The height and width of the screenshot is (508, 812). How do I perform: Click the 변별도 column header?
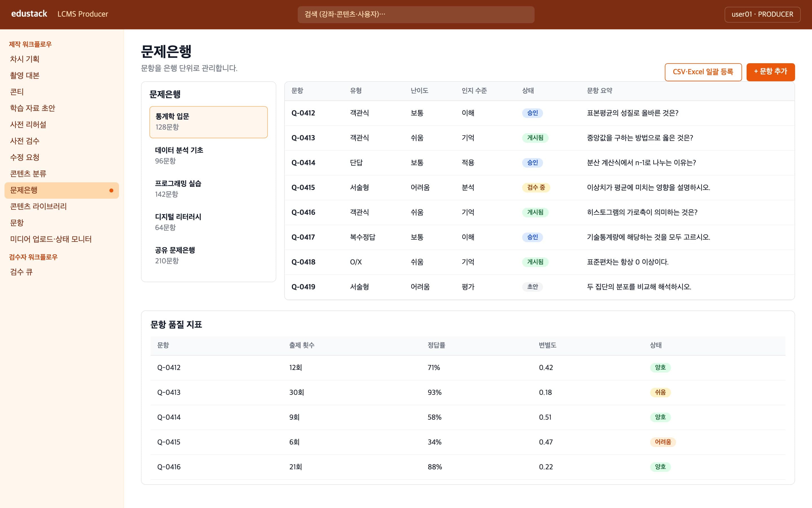point(547,345)
